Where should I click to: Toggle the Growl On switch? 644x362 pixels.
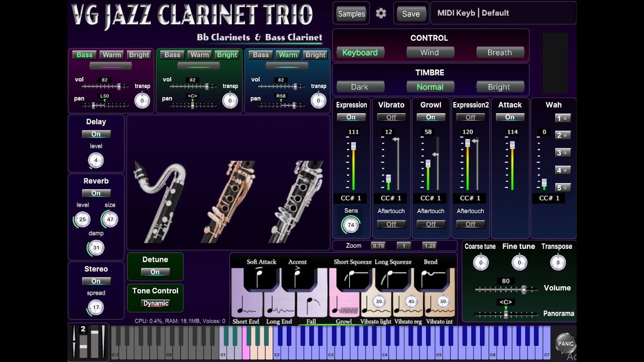click(431, 117)
